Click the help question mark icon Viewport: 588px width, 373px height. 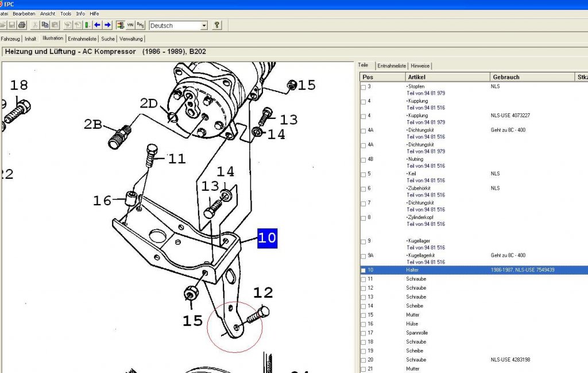click(x=216, y=25)
